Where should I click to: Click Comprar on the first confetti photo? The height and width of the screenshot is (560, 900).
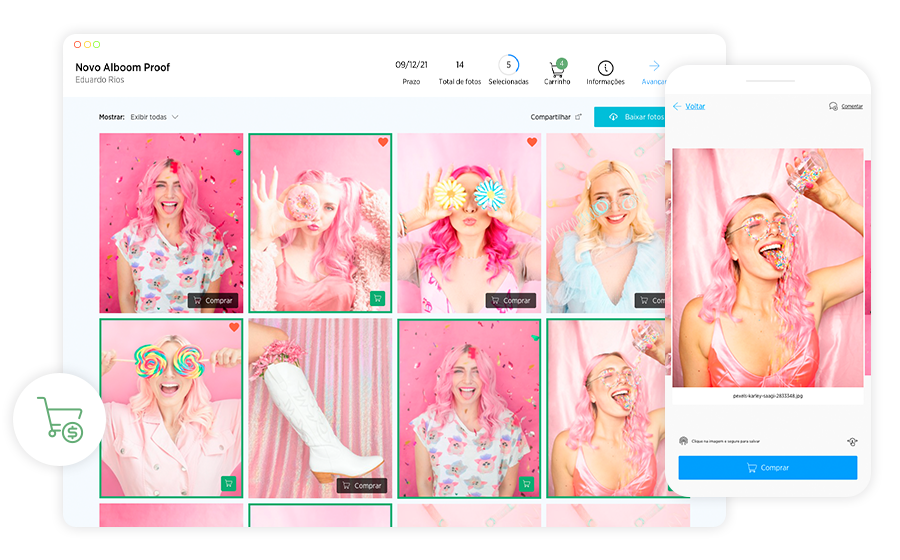coord(212,300)
